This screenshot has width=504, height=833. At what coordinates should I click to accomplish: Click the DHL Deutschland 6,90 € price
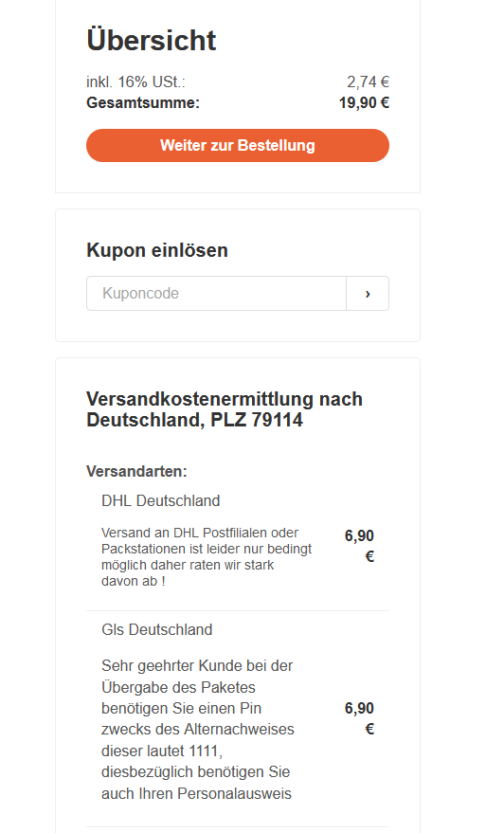click(360, 546)
